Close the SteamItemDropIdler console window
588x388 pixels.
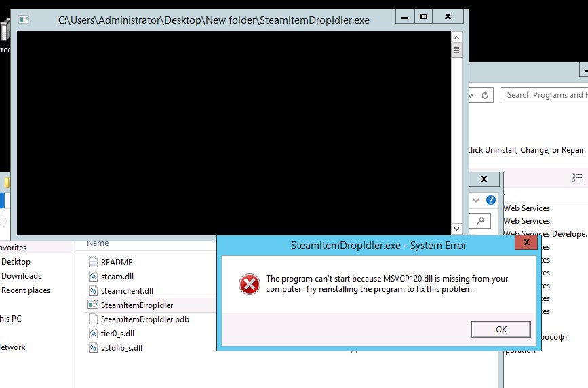pos(448,17)
